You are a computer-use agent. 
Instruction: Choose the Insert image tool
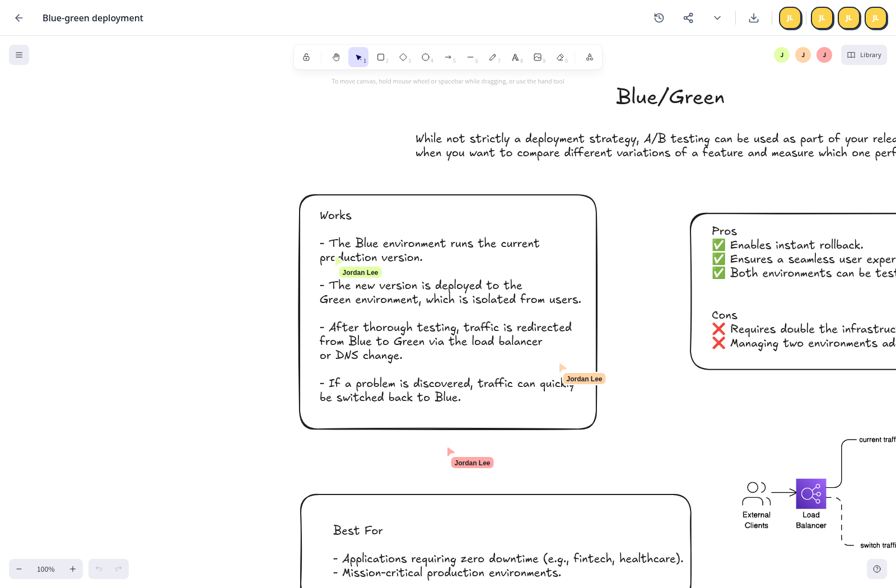coord(538,57)
